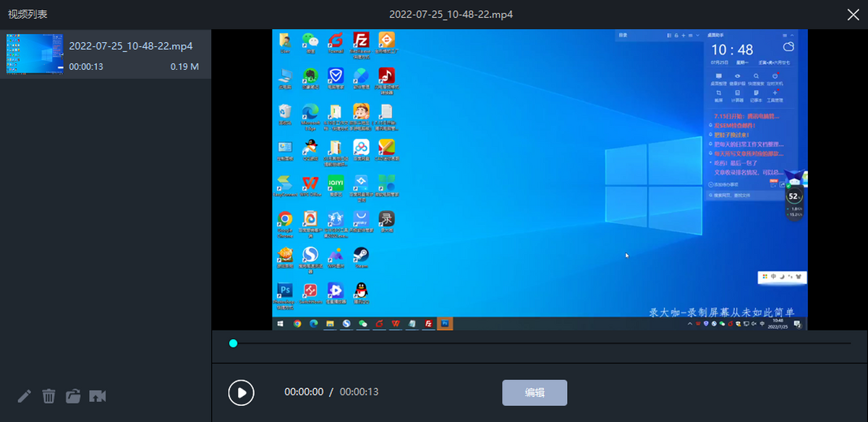Click the cyan playback progress handle
The height and width of the screenshot is (422, 868).
[x=233, y=343]
